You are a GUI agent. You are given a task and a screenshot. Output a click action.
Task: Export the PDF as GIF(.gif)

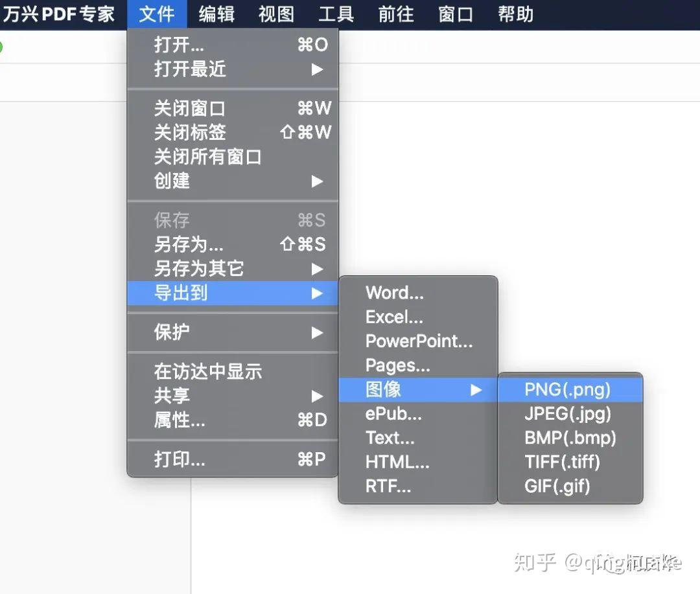pos(557,486)
